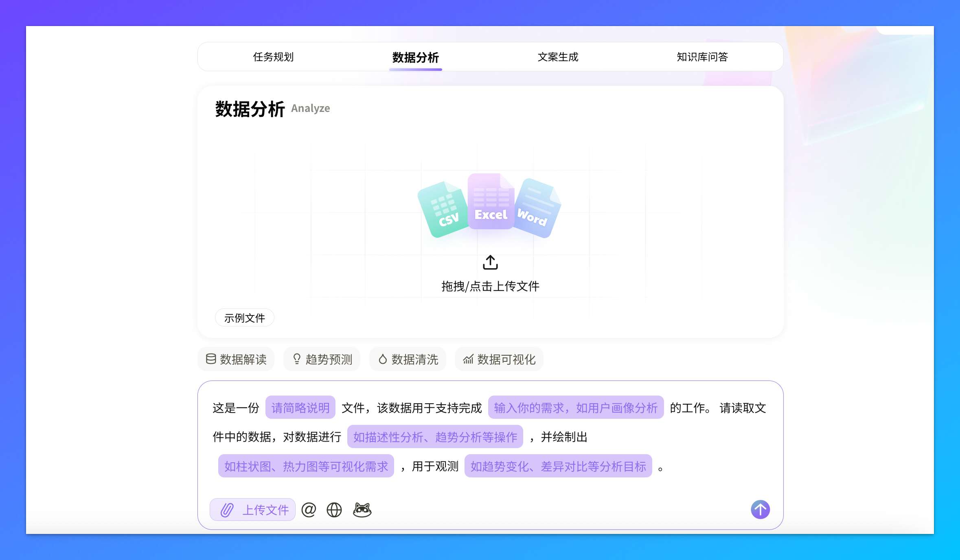Open the 文案生成 tab

(x=558, y=57)
